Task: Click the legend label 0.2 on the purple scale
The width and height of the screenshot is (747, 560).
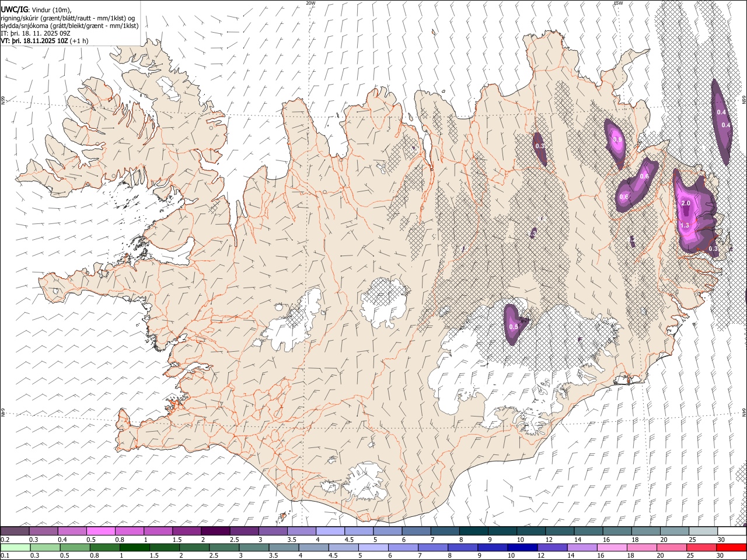Action: point(5,540)
